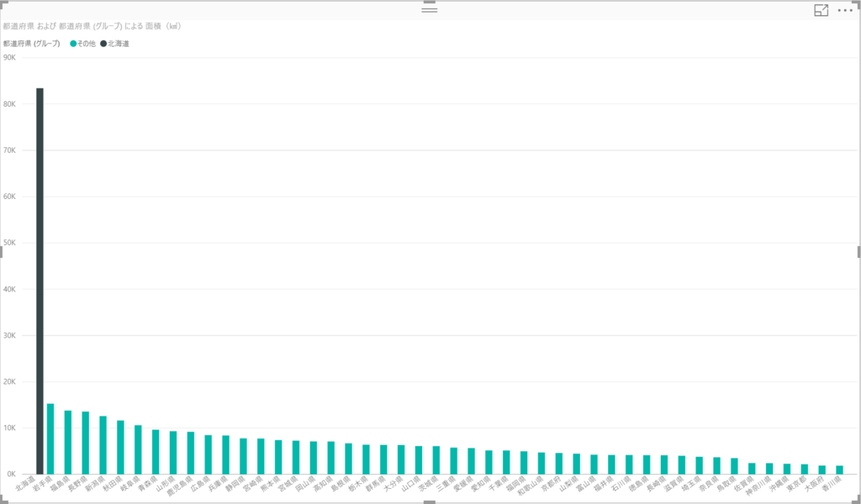Select the 山梨県 bar

point(577,464)
